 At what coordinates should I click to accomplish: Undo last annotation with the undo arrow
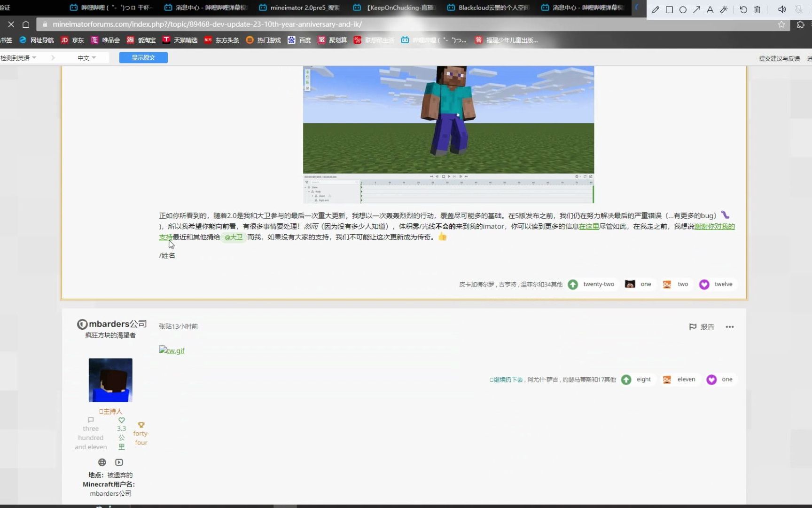(x=743, y=9)
